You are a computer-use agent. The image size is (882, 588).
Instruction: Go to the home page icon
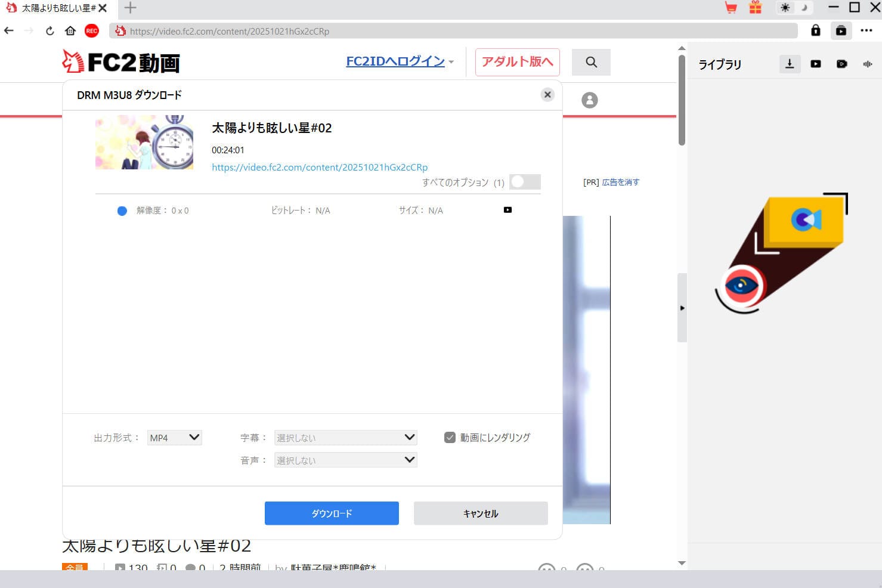pos(70,31)
